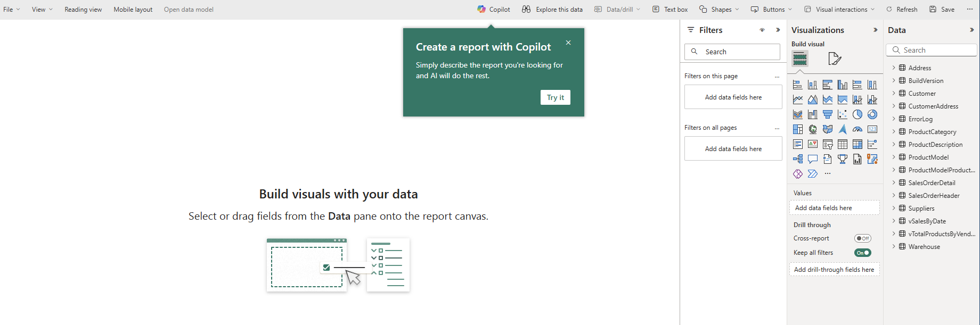
Task: Insert the gauge visual
Action: (x=857, y=129)
